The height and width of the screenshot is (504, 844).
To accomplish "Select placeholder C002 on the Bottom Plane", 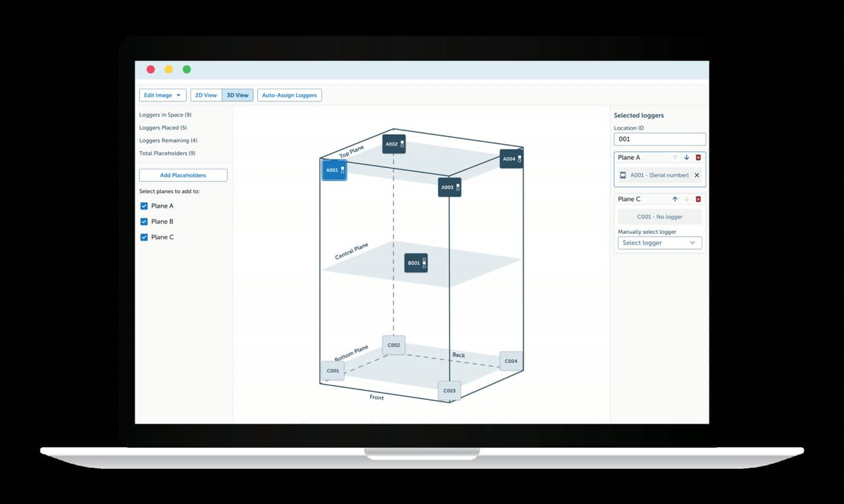I will (393, 345).
